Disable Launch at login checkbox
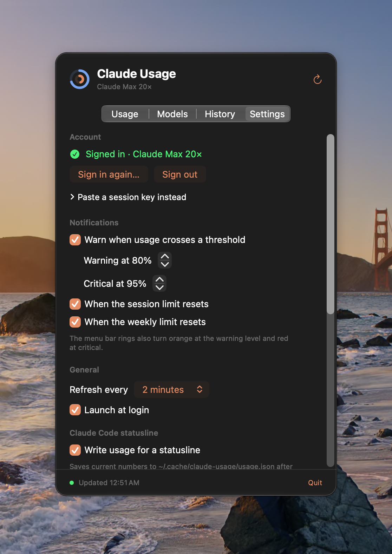The image size is (392, 554). click(75, 410)
